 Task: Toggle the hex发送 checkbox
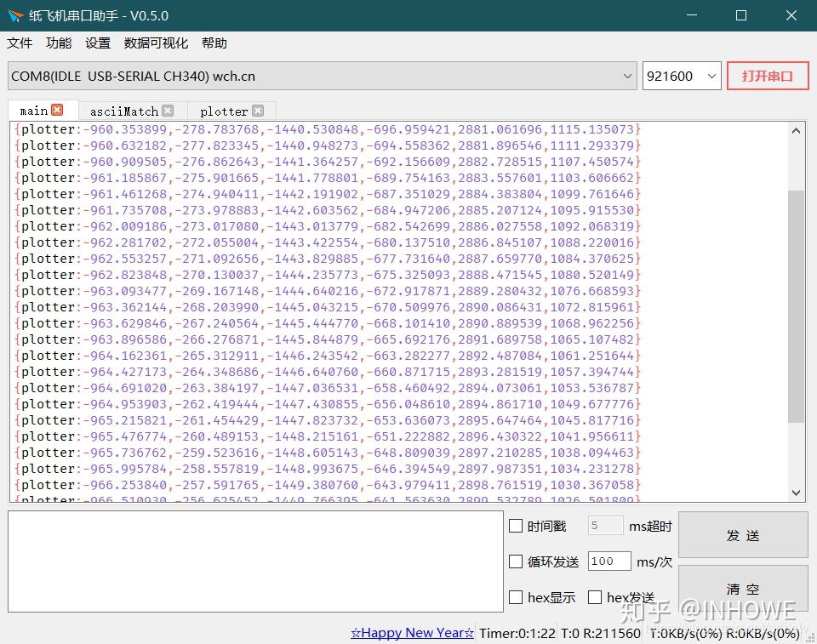click(x=595, y=597)
